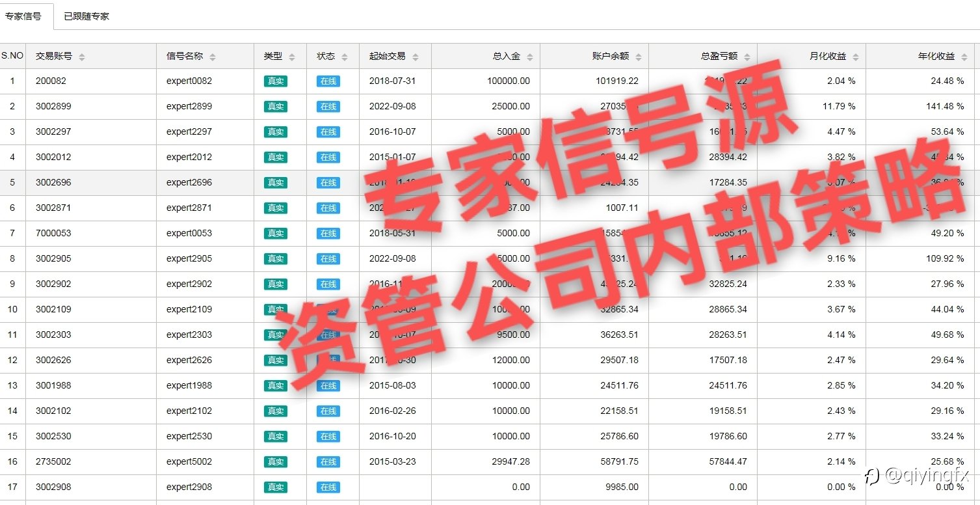Select signal name expert2297
Viewport: 980px width, 505px height.
(x=189, y=132)
